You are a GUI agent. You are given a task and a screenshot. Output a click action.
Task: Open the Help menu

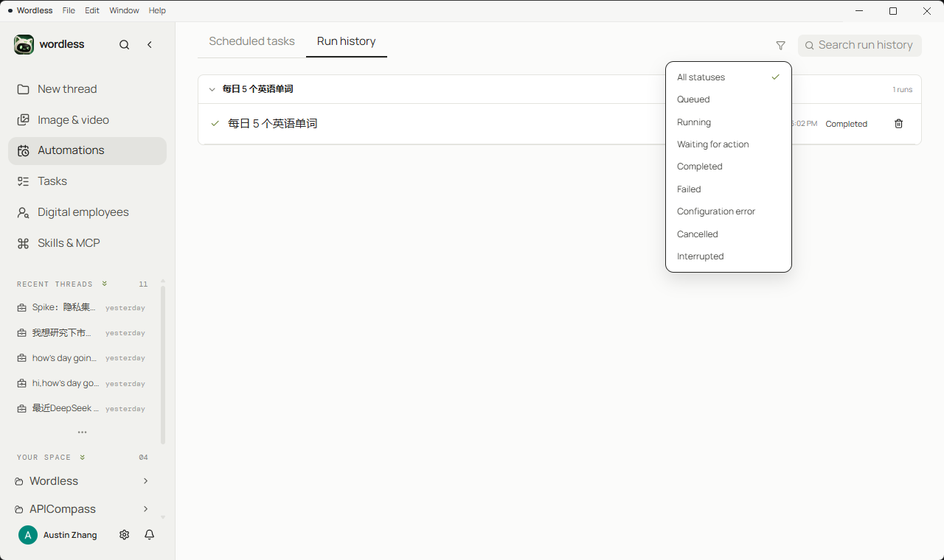click(x=157, y=10)
